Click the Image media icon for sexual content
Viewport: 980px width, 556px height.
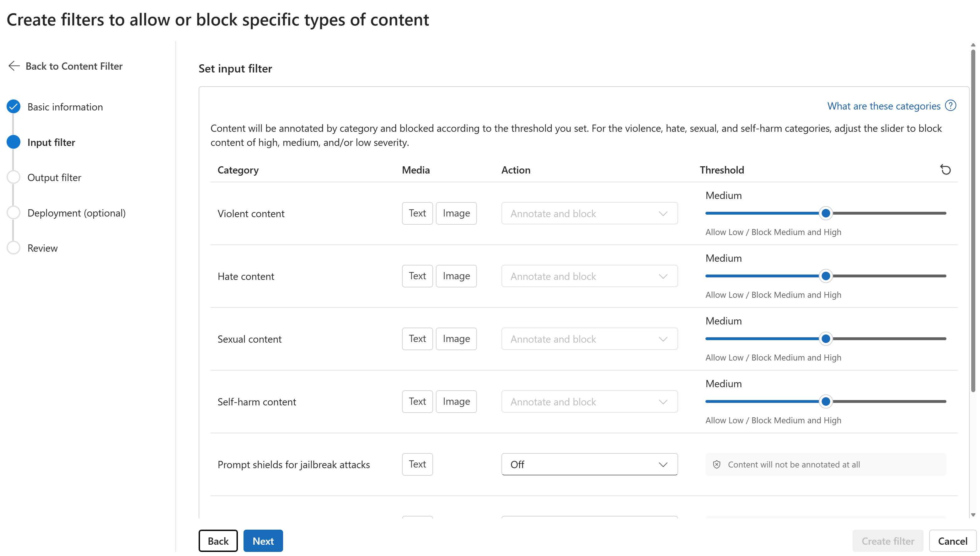[456, 339]
